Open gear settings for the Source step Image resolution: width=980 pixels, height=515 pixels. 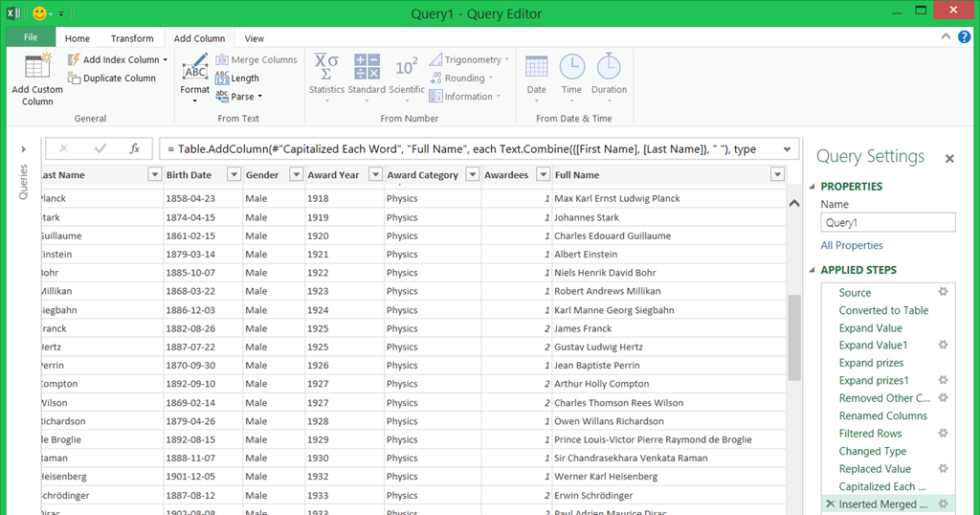pyautogui.click(x=943, y=292)
